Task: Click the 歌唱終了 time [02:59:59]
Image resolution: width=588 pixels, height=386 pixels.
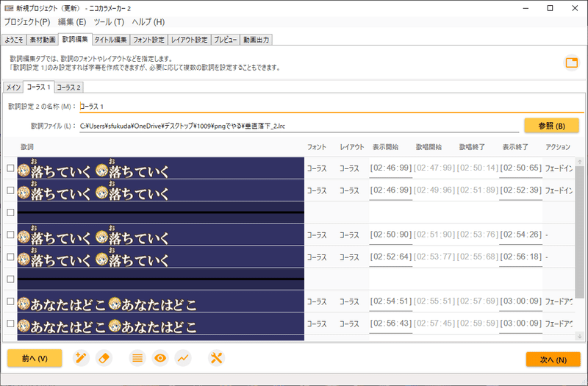Action: point(477,323)
